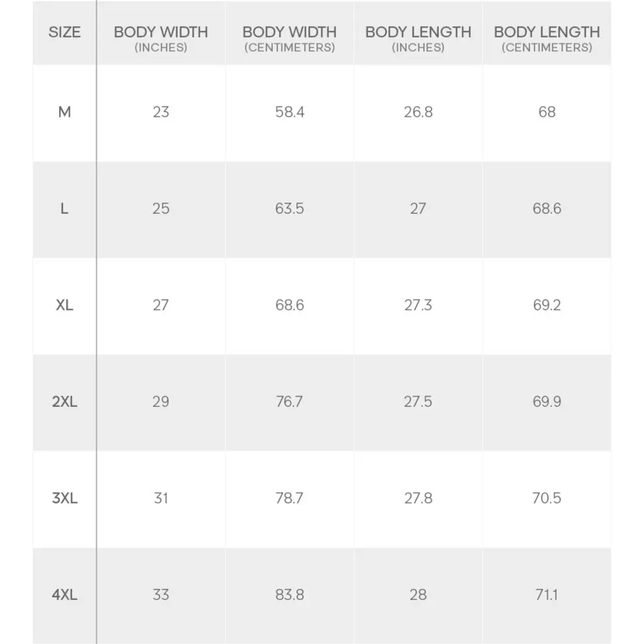Click the 58.4 value in M row
644x644 pixels.
click(289, 112)
